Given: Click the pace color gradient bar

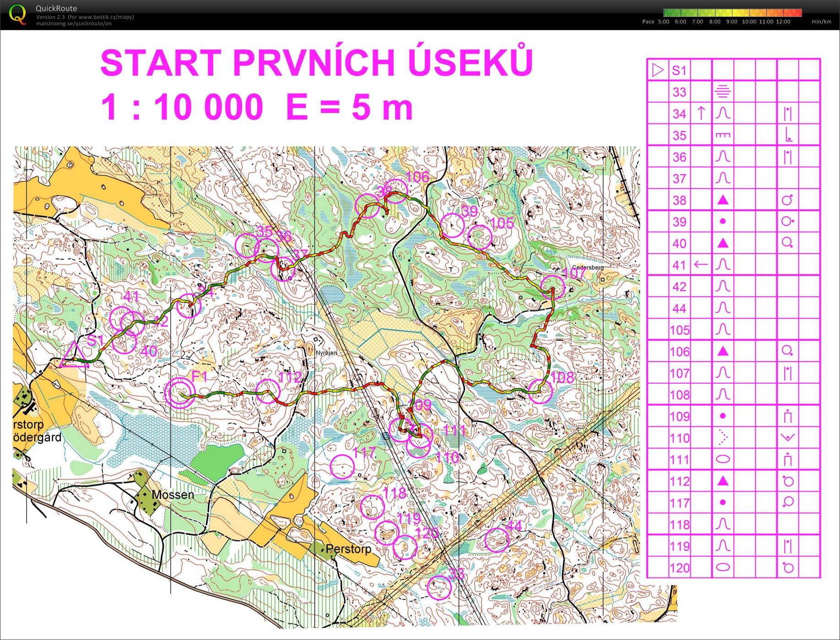Looking at the screenshot, I should (732, 13).
